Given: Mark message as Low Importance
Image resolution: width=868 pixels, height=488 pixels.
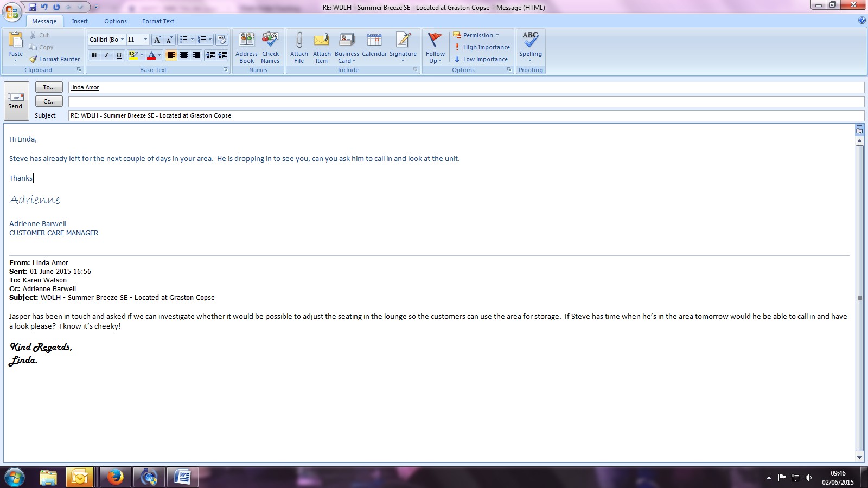Looking at the screenshot, I should [x=481, y=59].
